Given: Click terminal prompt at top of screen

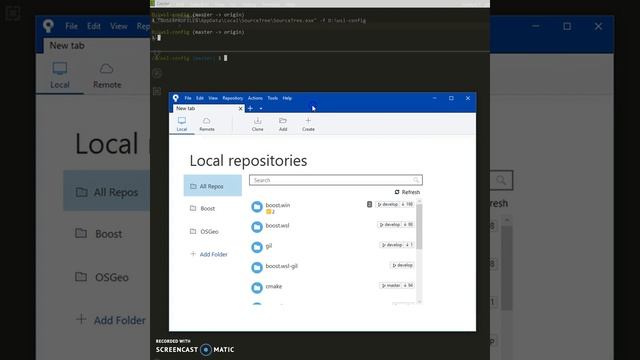Looking at the screenshot, I should coord(159,38).
